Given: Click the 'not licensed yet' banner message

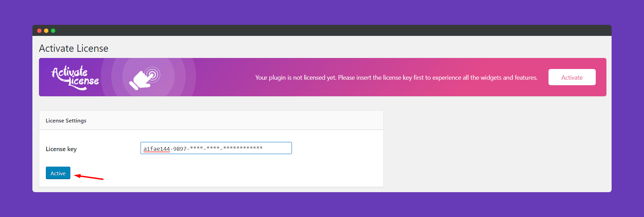Looking at the screenshot, I should click(x=396, y=78).
